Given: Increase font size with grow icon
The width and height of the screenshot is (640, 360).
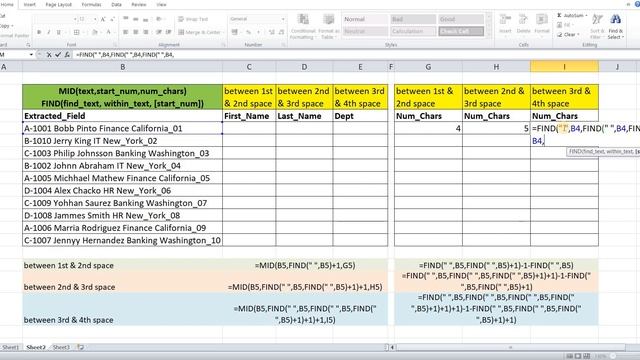Looking at the screenshot, I should click(x=103, y=19).
